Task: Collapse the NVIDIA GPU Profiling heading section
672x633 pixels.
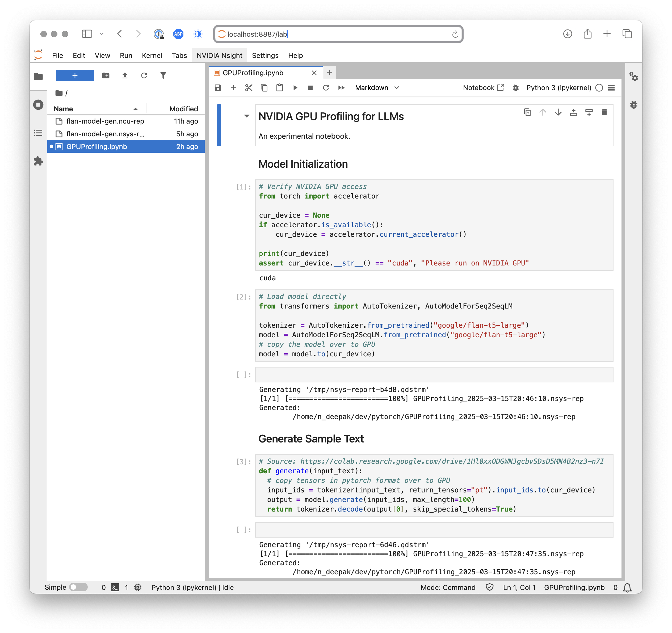Action: tap(246, 116)
